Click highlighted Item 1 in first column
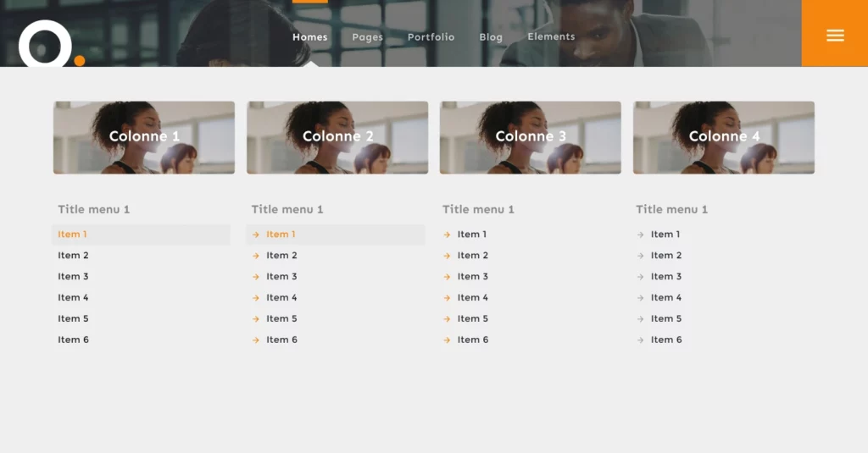The height and width of the screenshot is (453, 868). 73,235
